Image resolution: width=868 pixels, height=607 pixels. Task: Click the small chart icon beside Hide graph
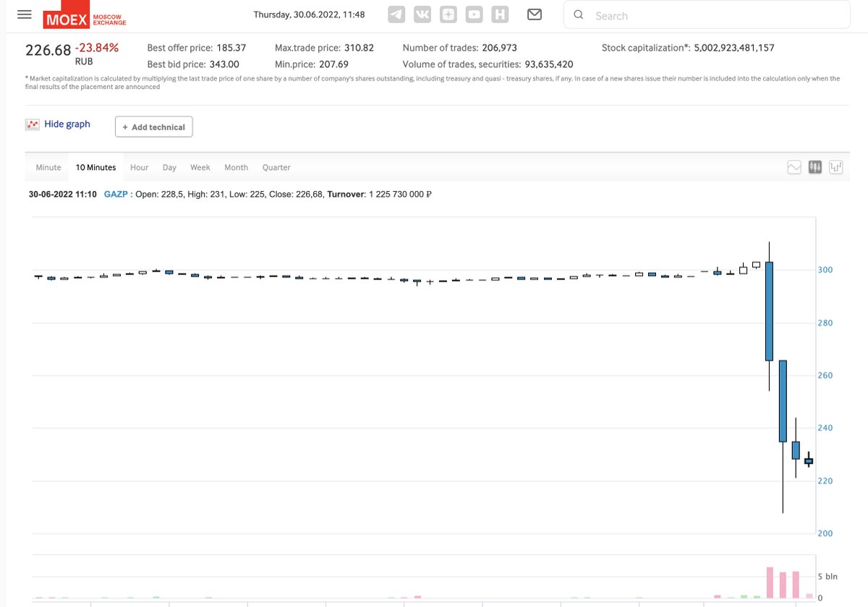tap(32, 124)
